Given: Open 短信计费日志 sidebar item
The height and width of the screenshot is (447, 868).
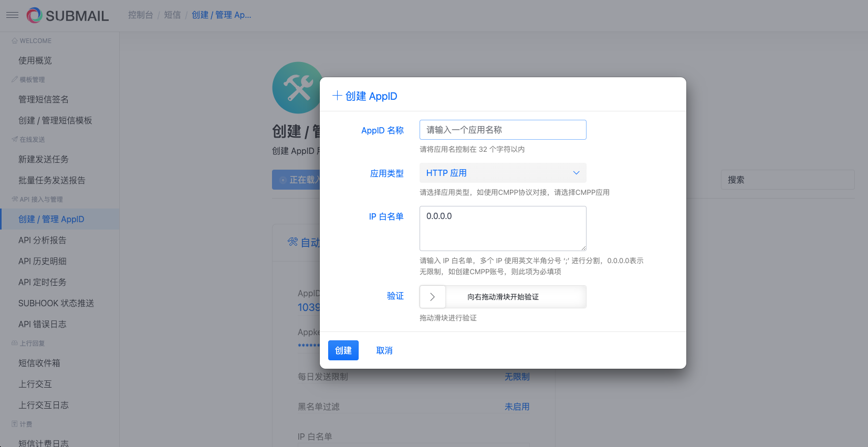Looking at the screenshot, I should [x=44, y=443].
